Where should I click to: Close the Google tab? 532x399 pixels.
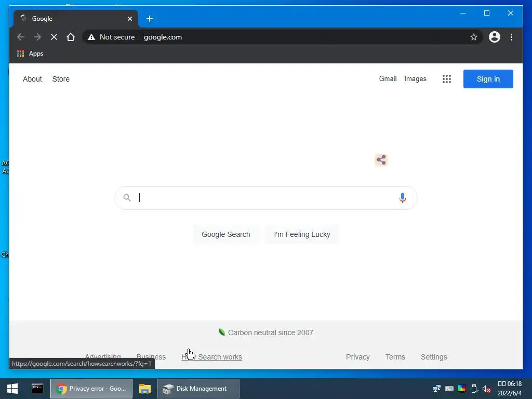pyautogui.click(x=129, y=19)
